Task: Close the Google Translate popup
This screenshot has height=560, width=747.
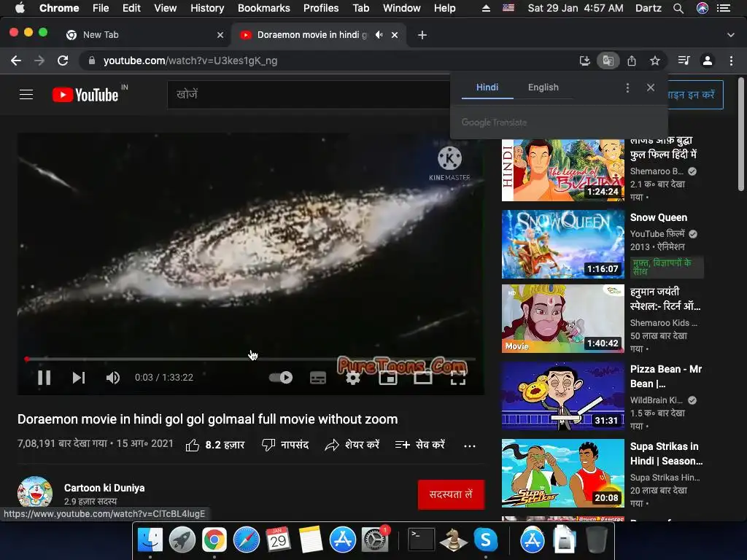Action: click(650, 87)
